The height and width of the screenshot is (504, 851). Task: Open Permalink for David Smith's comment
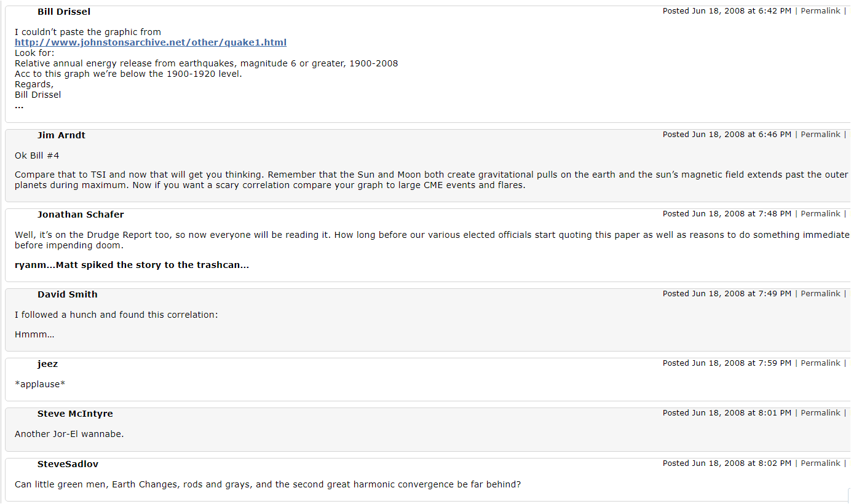(820, 294)
